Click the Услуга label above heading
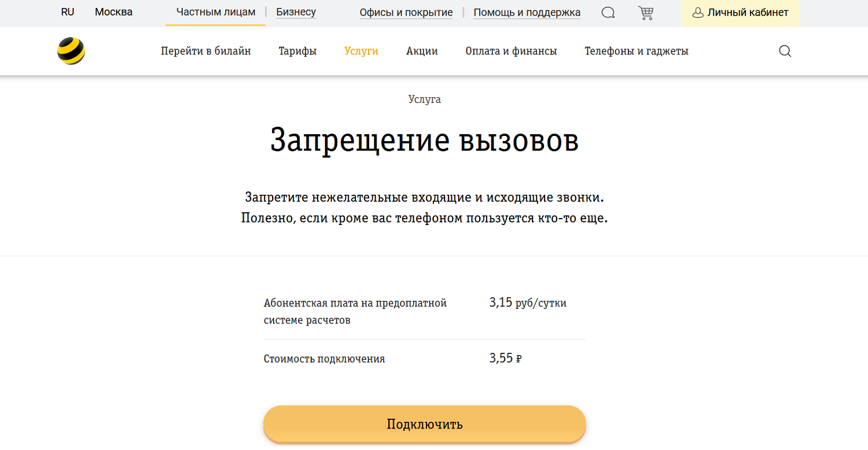The width and height of the screenshot is (868, 450). tap(424, 99)
